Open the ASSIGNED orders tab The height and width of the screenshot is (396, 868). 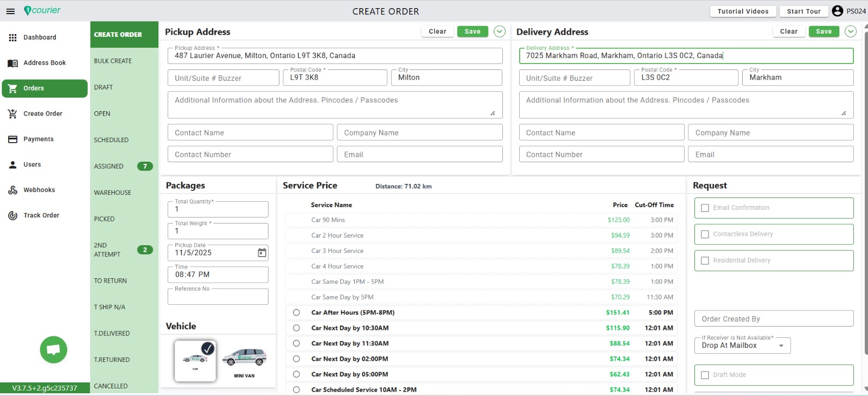coord(109,167)
